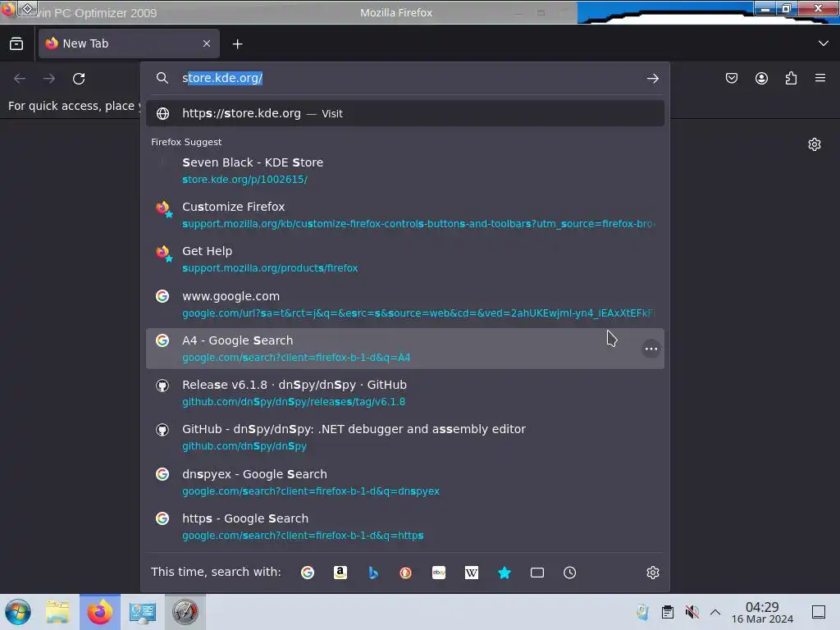Click the address bar go arrow
Screen dimensions: 840x630
pyautogui.click(x=652, y=79)
